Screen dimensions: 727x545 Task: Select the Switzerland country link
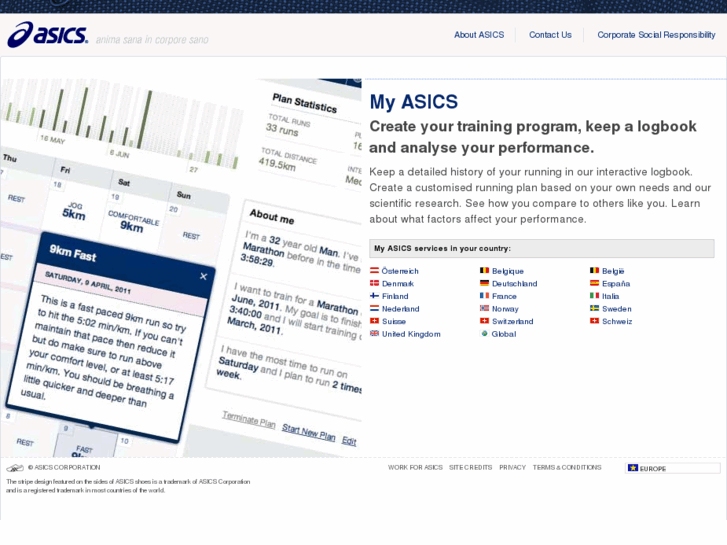click(513, 321)
